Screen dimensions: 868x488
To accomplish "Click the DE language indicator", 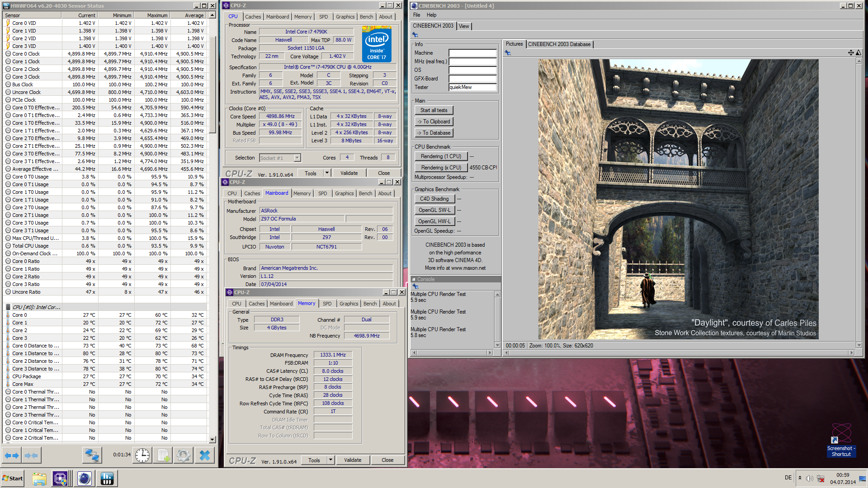I will (788, 478).
